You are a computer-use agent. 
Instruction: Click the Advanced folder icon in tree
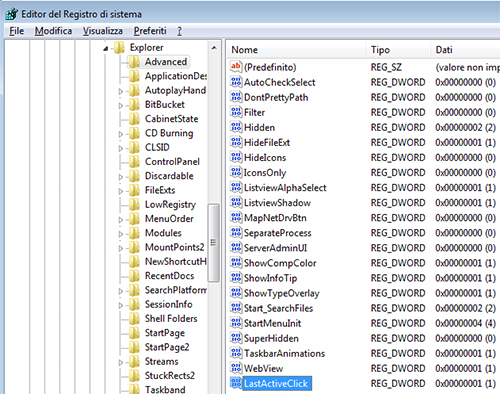(x=134, y=62)
